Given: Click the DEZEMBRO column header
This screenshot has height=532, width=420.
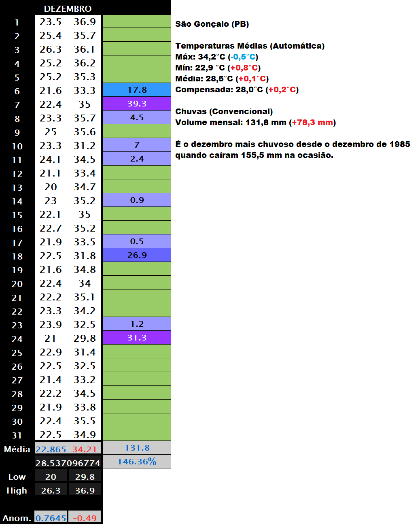Looking at the screenshot, I should 68,9.
